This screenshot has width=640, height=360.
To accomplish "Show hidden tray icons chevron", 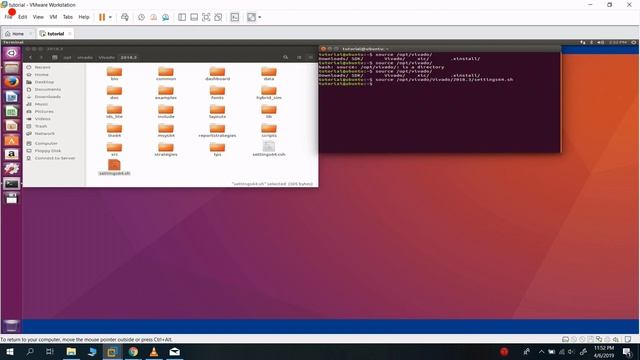I will [541, 352].
